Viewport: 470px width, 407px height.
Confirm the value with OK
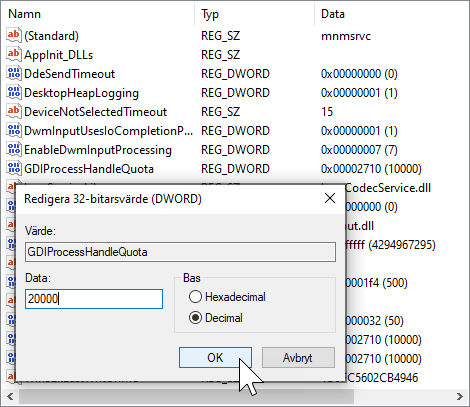(215, 358)
